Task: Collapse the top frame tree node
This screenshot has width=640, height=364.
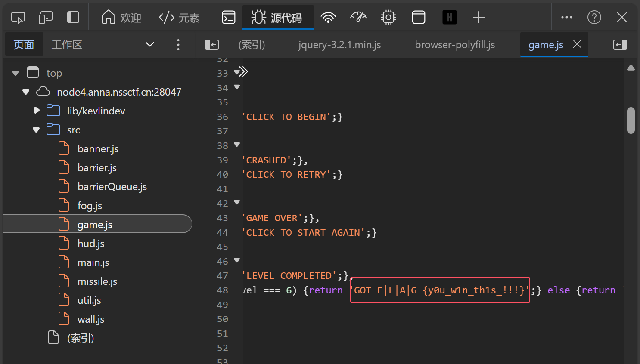Action: 16,73
